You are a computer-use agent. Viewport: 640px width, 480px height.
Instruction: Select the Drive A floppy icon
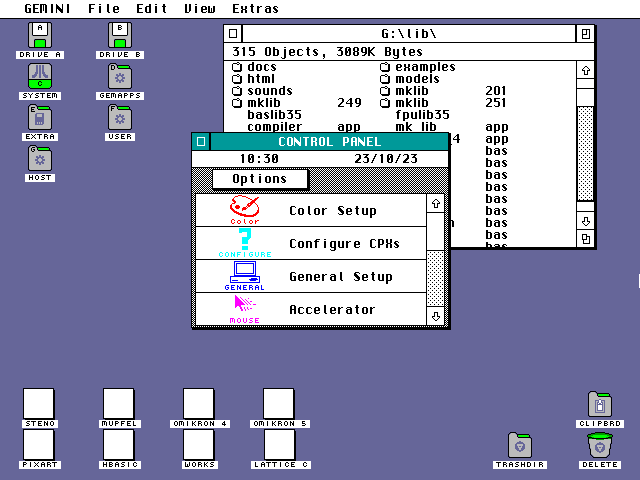click(x=40, y=35)
